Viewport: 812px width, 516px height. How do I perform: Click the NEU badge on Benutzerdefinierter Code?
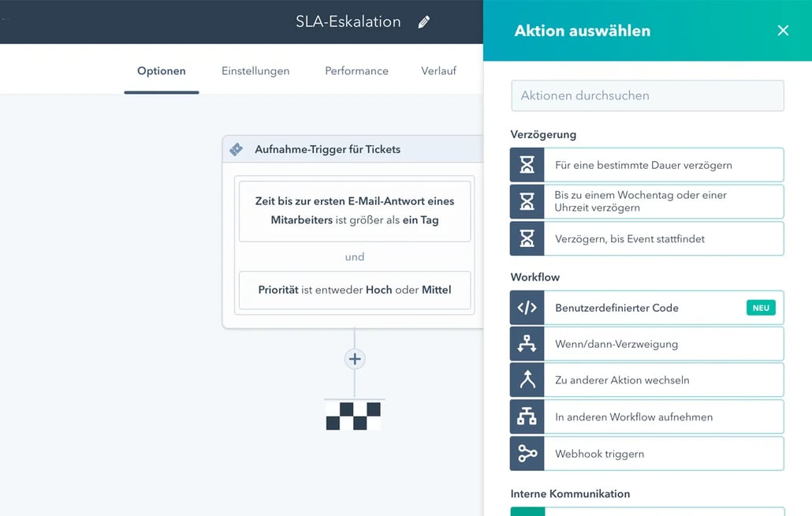[760, 308]
